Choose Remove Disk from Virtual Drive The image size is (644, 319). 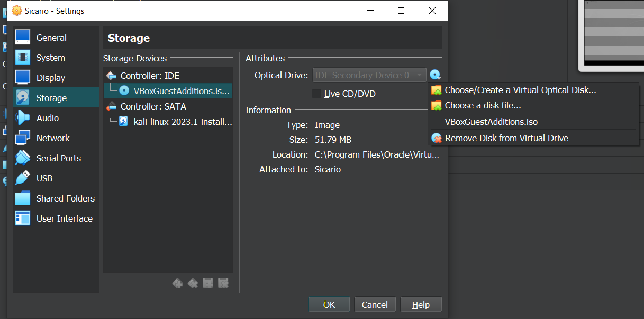[533, 138]
